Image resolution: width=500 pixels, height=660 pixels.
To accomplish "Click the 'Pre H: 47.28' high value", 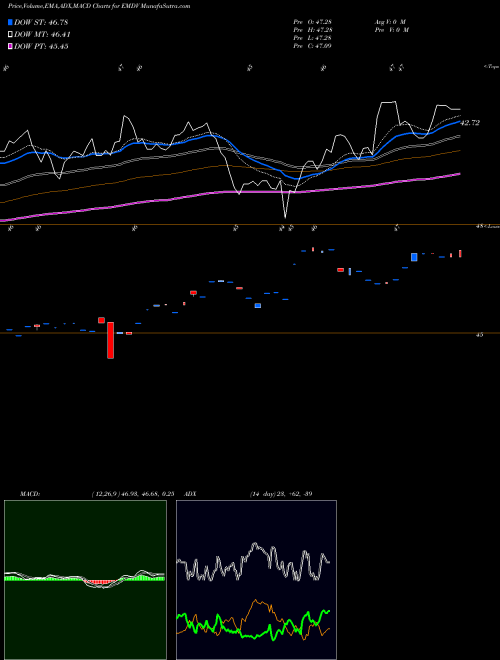I will (313, 30).
